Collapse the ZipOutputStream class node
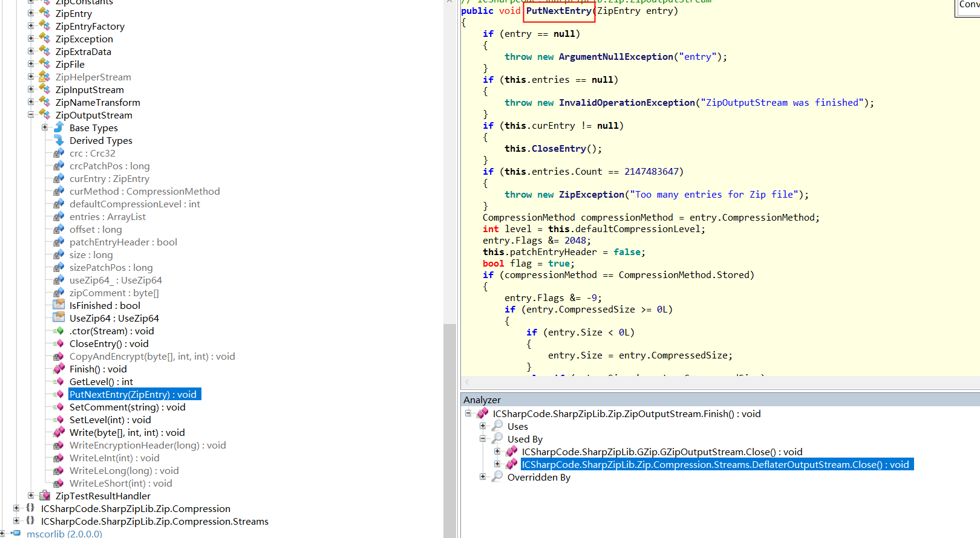This screenshot has width=980, height=538. 31,115
